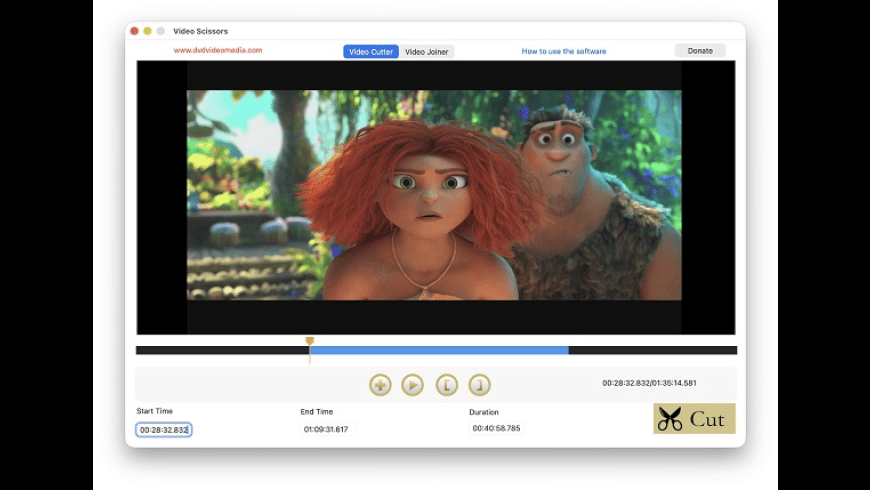The height and width of the screenshot is (490, 870).
Task: Open the How to use the software link
Action: pyautogui.click(x=564, y=51)
